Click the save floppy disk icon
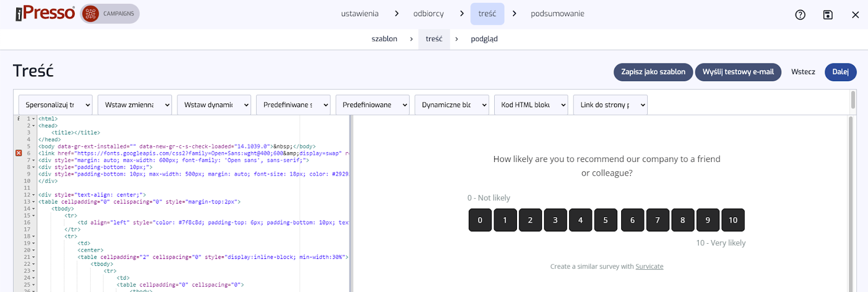868x292 pixels. 828,15
